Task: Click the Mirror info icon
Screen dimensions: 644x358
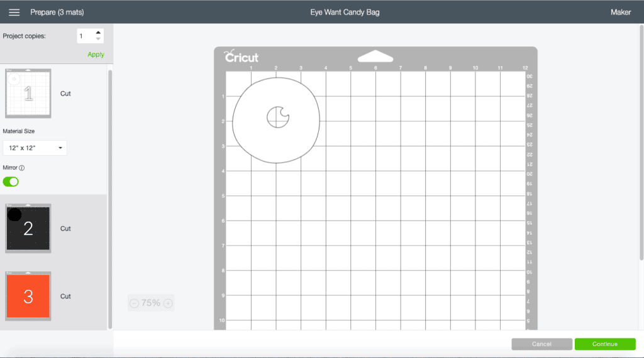Action: pyautogui.click(x=22, y=168)
